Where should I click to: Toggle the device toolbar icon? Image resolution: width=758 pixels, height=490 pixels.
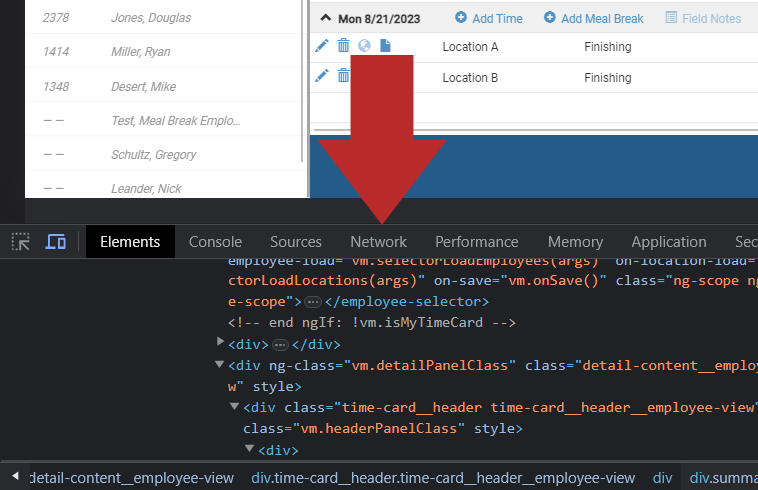[x=56, y=242]
